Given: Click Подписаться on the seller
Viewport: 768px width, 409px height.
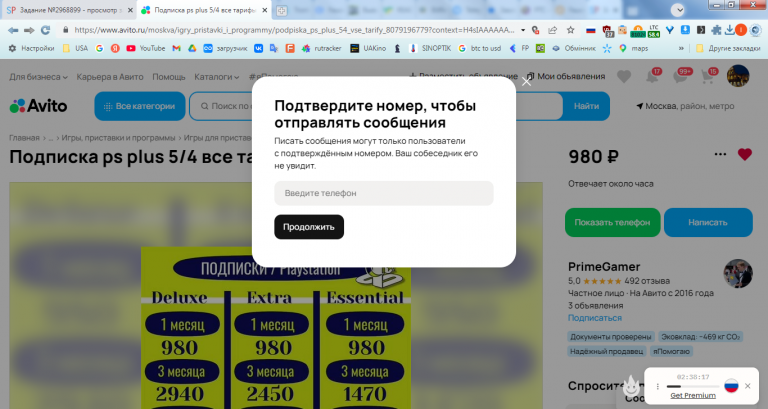Looking at the screenshot, I should pyautogui.click(x=595, y=318).
